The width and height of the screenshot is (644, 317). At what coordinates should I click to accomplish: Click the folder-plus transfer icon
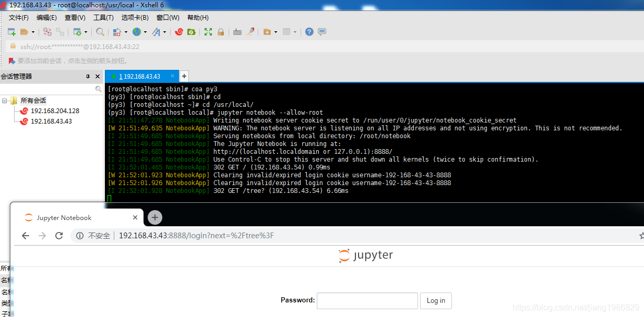267,32
